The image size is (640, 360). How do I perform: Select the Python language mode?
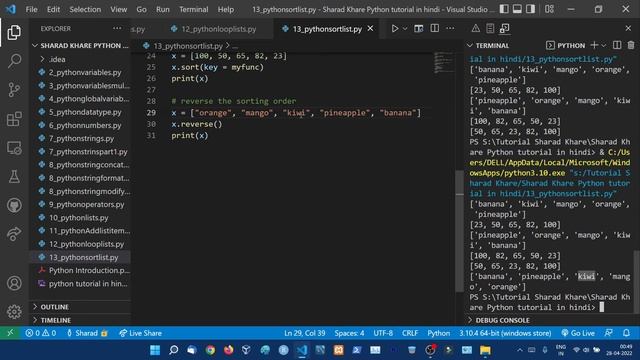[438, 333]
